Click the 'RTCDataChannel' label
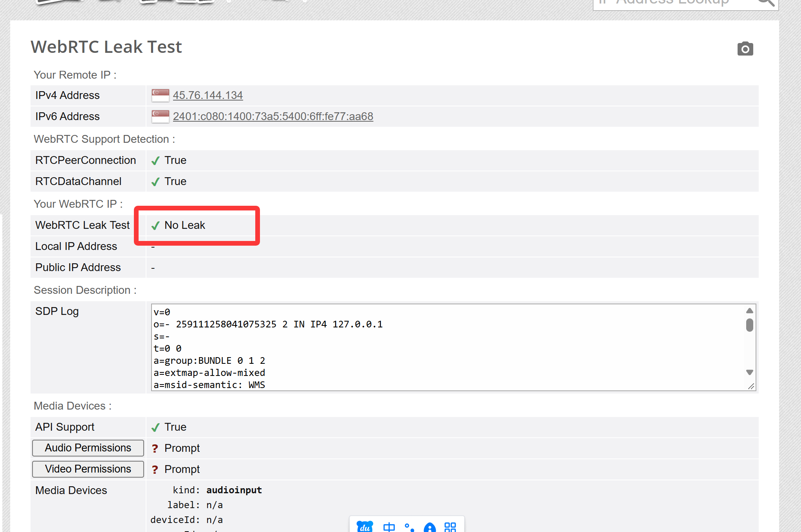The image size is (801, 532). point(78,181)
